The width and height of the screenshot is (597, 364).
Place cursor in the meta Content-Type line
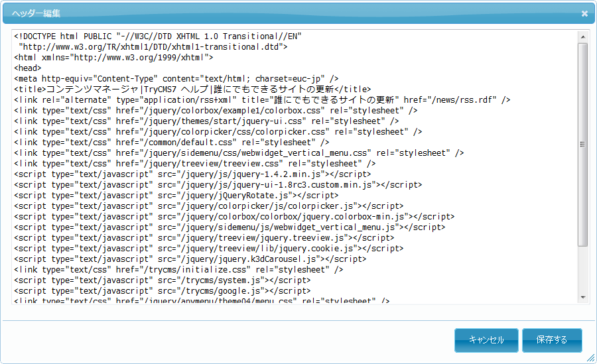[176, 79]
